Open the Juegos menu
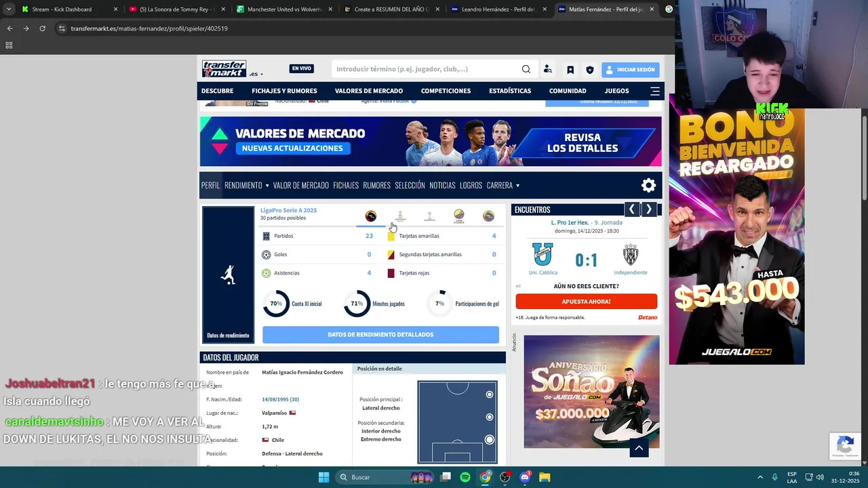This screenshot has height=488, width=868. pos(616,91)
